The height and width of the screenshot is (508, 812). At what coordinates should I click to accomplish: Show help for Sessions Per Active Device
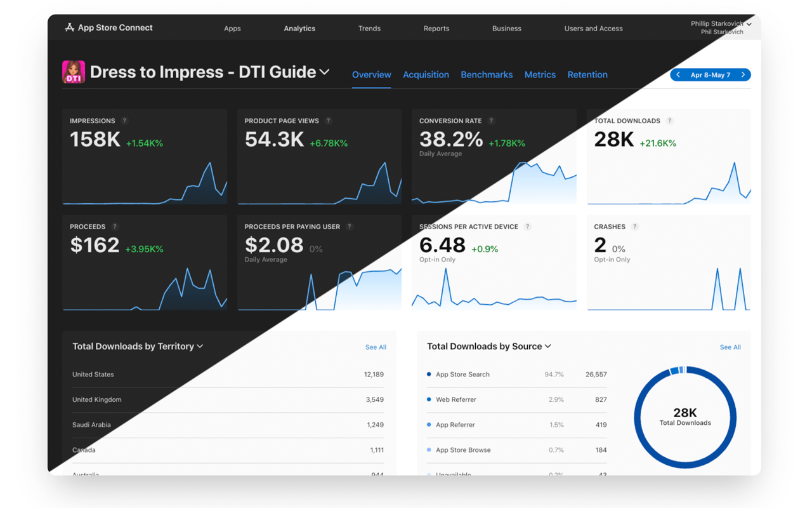click(x=528, y=227)
